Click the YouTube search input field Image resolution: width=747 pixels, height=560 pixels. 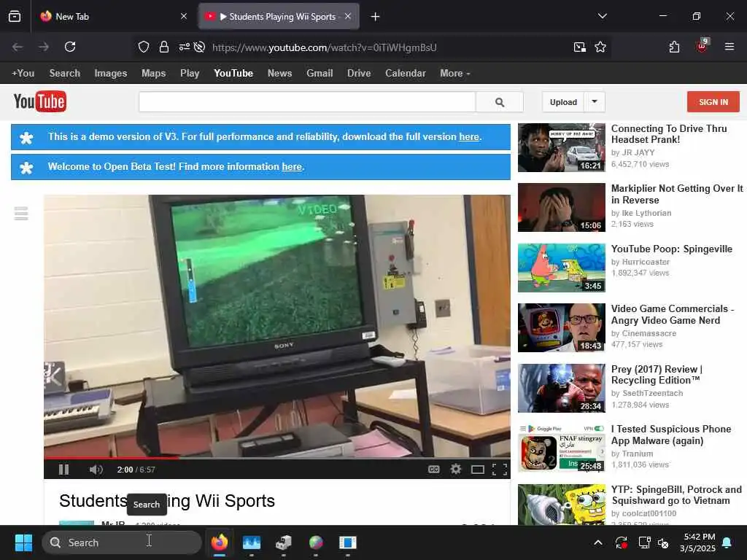tap(307, 102)
